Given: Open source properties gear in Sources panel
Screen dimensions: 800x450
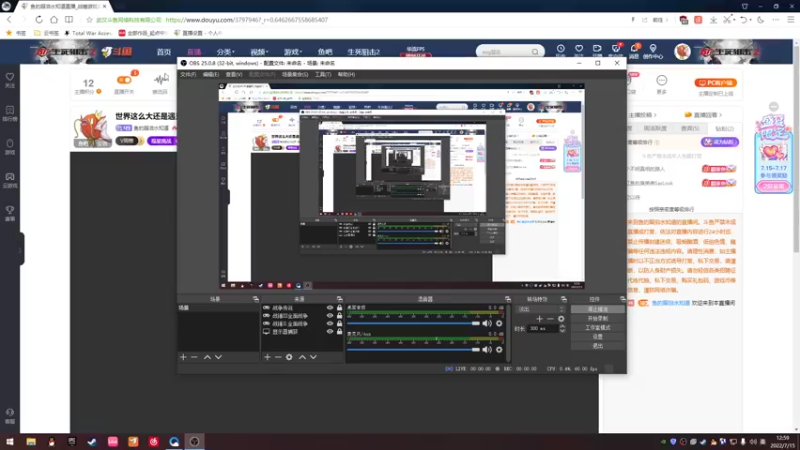Looking at the screenshot, I should click(x=289, y=357).
